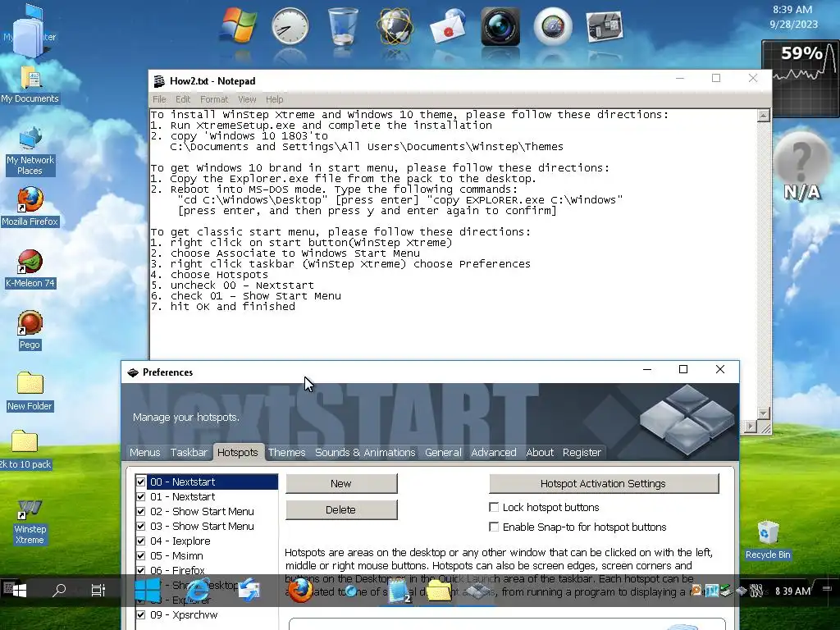Image resolution: width=840 pixels, height=630 pixels.
Task: Open the yellow folder icon on taskbar
Action: pos(439,591)
